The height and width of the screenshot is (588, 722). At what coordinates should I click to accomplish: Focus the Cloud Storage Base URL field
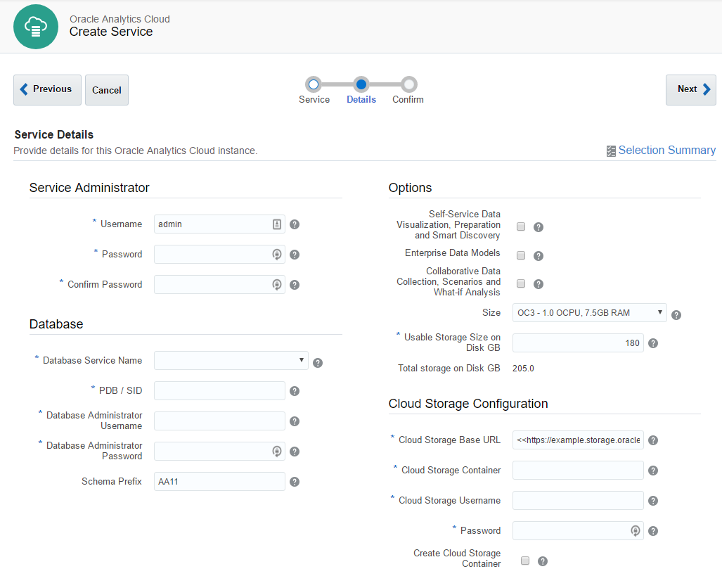click(578, 440)
